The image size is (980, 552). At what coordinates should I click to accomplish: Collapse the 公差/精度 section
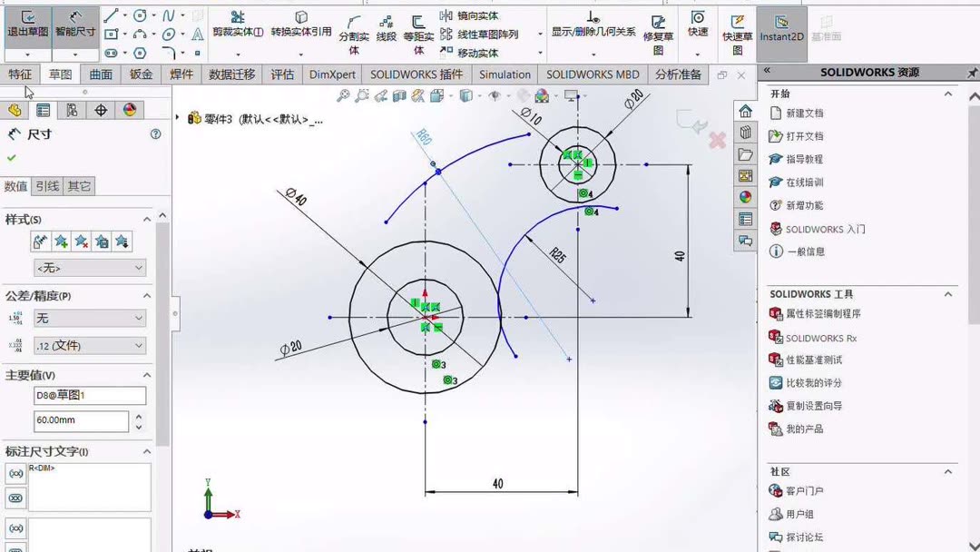click(146, 295)
